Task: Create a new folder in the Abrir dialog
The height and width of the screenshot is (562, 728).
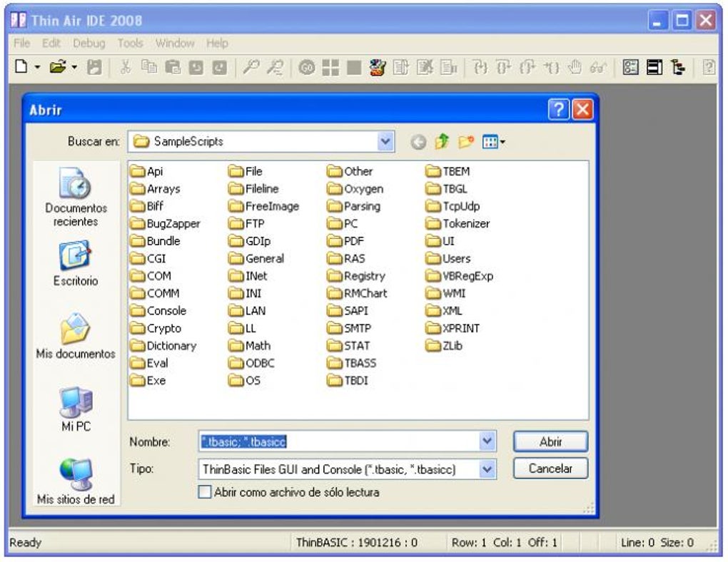Action: click(466, 140)
